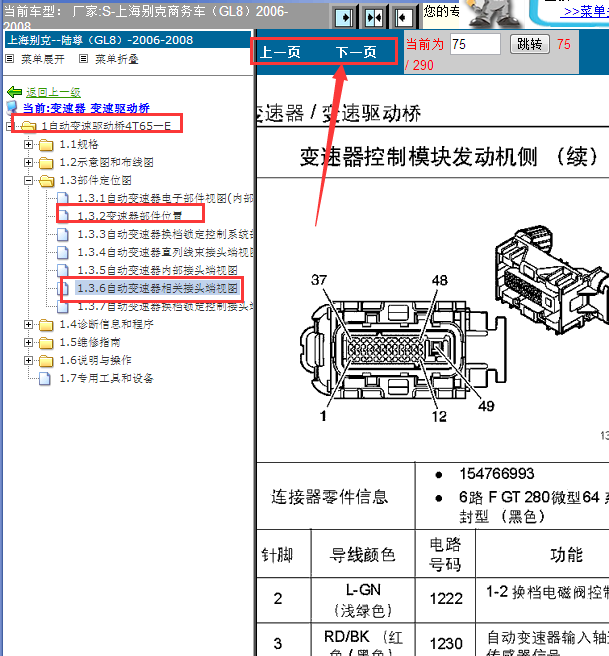Viewport: 609px width, 656px height.
Task: Click folder icon of 1.5维修指南
Action: pyautogui.click(x=46, y=343)
